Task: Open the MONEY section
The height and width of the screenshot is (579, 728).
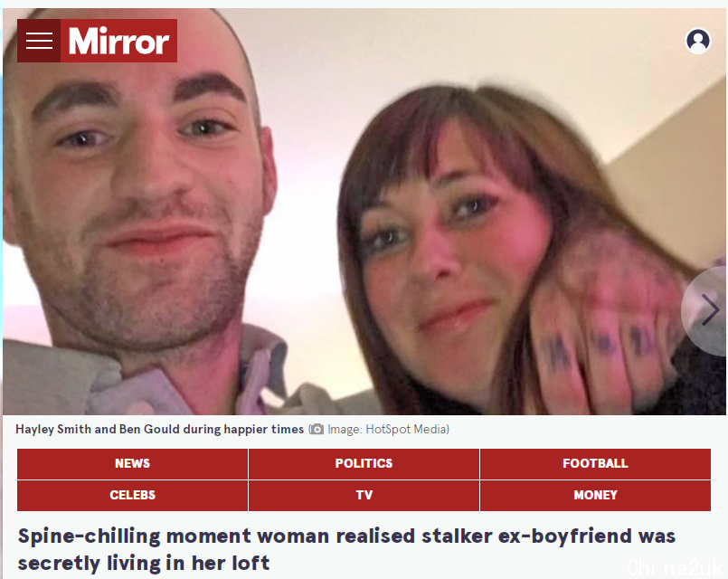Action: click(595, 496)
